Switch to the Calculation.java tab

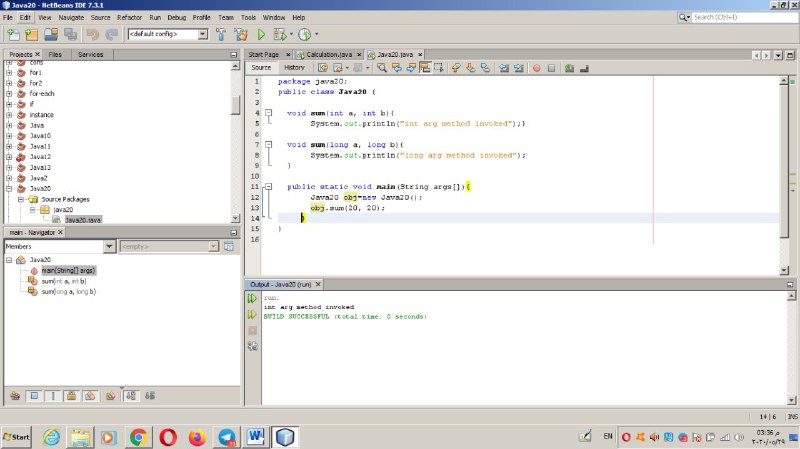tap(329, 54)
